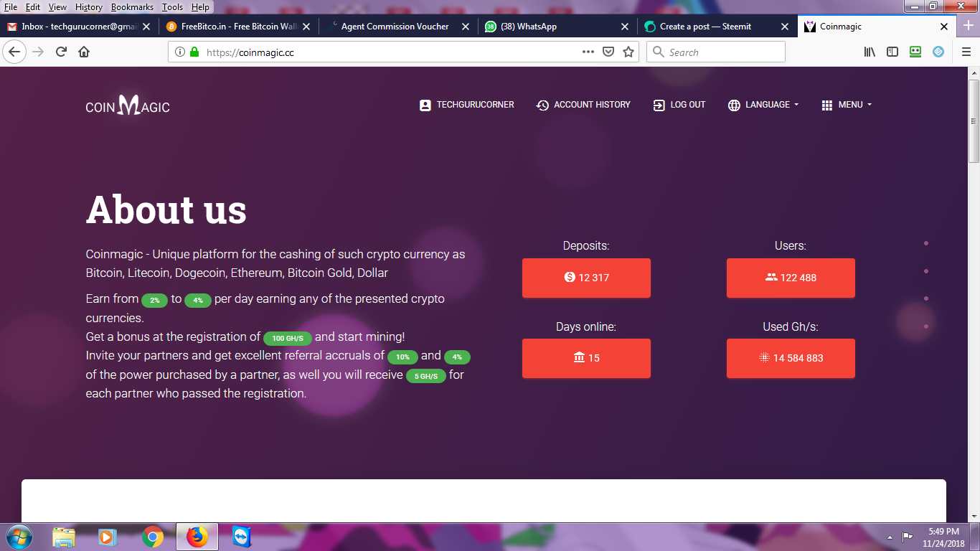Bookmark this page with the star
Viewport: 980px width, 551px height.
(628, 52)
